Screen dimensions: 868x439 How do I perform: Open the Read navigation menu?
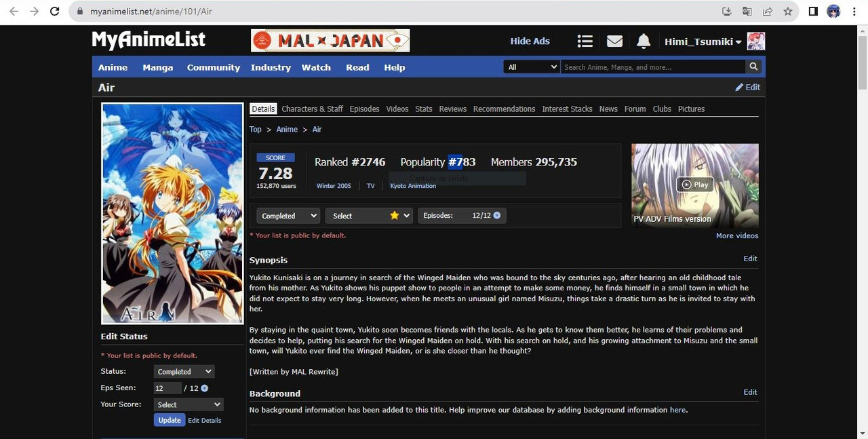tap(357, 67)
